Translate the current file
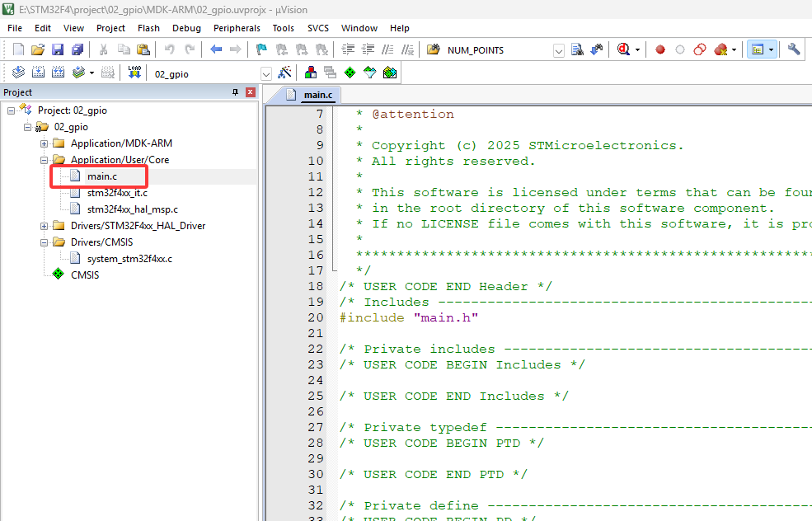 click(x=19, y=73)
